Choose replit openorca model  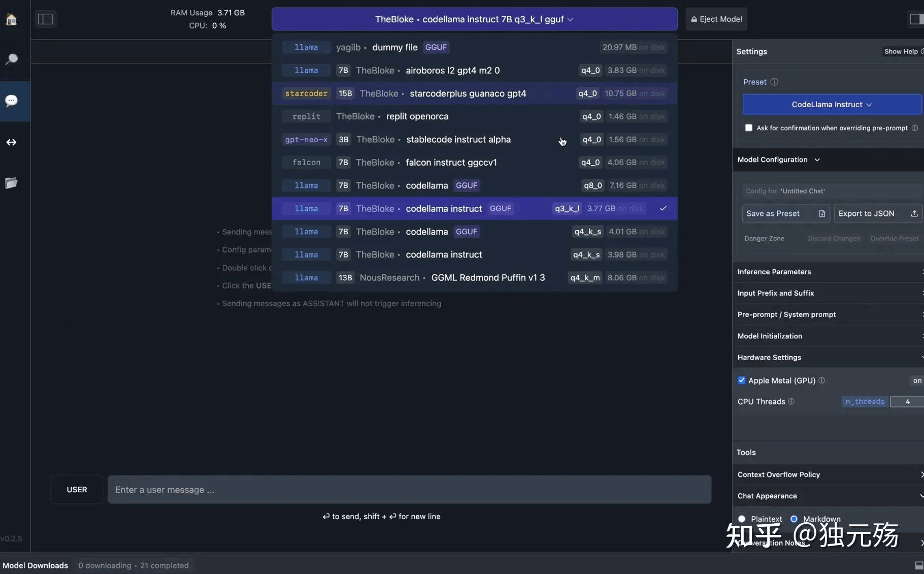(474, 116)
